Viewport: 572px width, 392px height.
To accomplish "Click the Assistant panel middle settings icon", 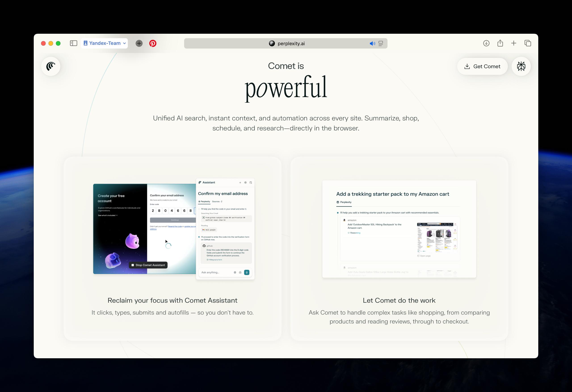I will [245, 183].
